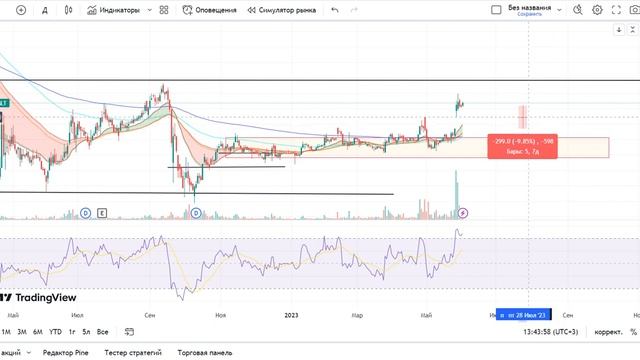Click the down arrow panel button

[x=619, y=30]
